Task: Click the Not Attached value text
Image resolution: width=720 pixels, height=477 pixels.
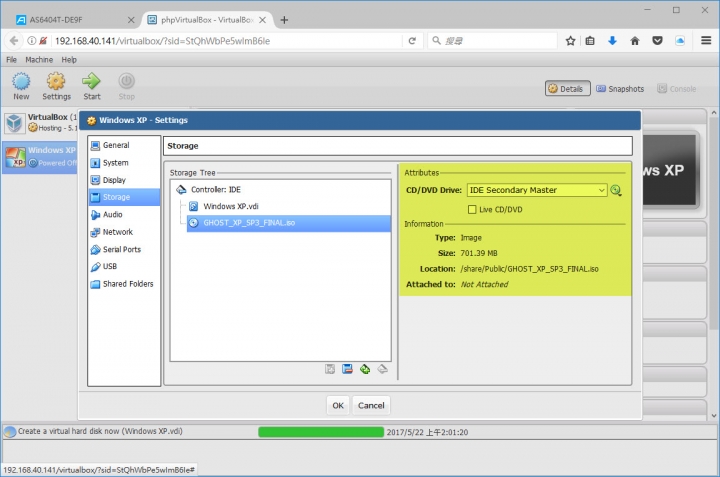Action: point(484,284)
